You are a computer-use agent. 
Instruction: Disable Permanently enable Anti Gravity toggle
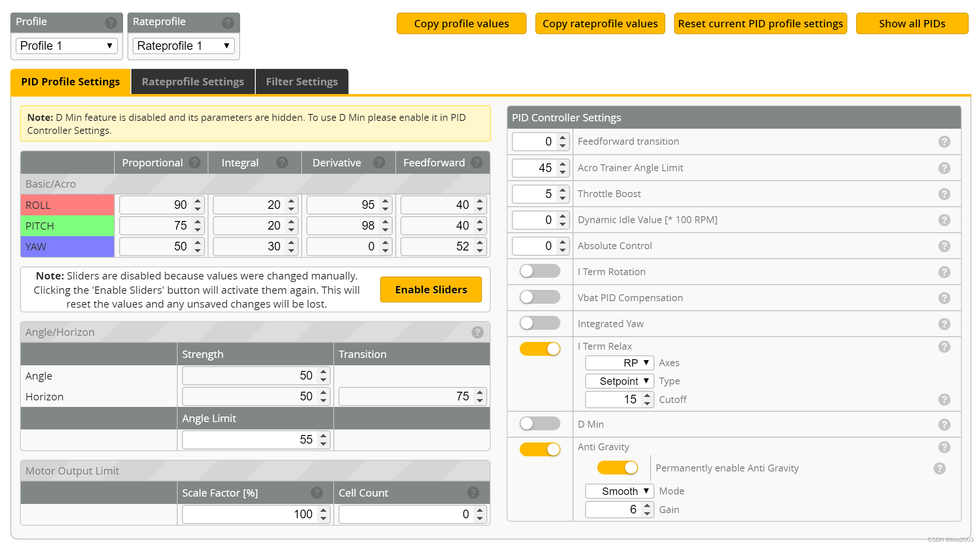pos(617,468)
